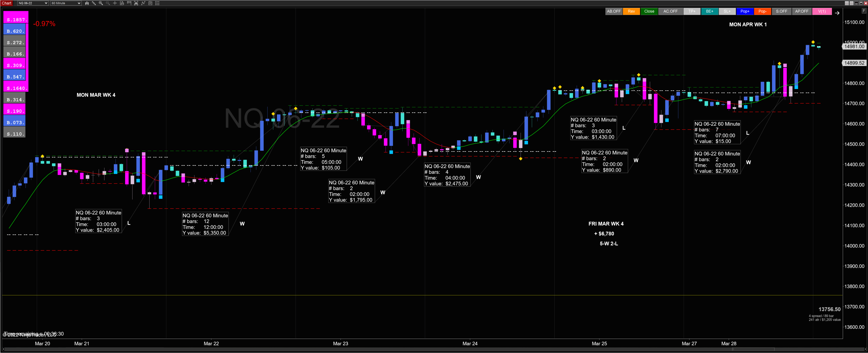
Task: Open the data box icon
Action: point(122,3)
